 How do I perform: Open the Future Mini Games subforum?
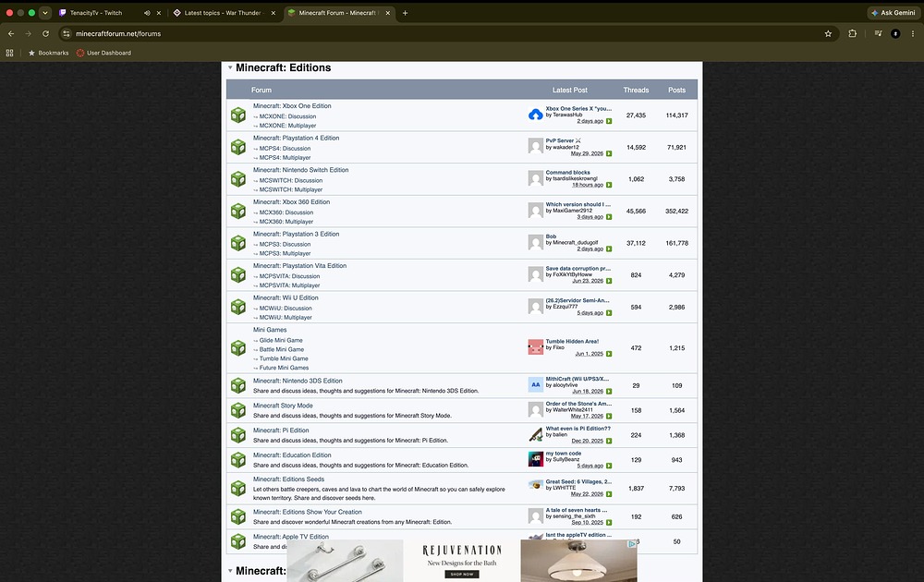point(284,369)
